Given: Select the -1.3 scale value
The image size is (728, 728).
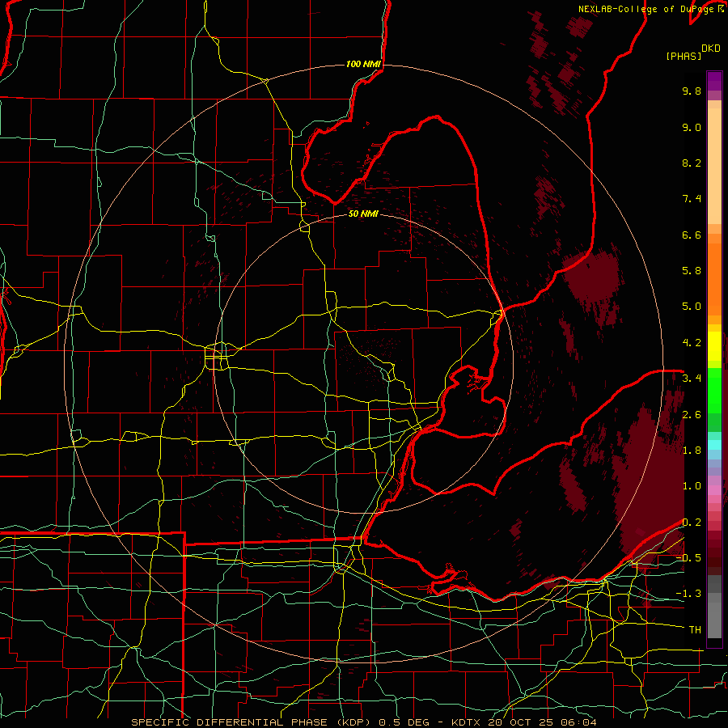Looking at the screenshot, I should [x=688, y=594].
